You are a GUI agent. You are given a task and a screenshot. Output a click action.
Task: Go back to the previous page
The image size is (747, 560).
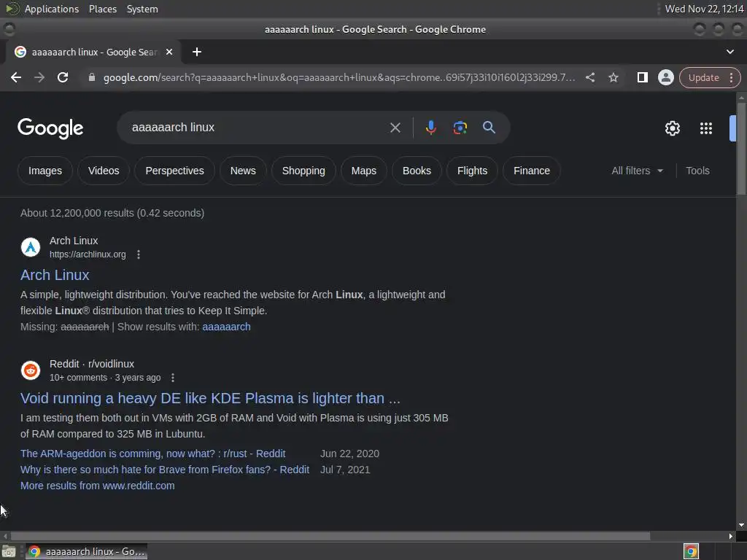(x=16, y=77)
